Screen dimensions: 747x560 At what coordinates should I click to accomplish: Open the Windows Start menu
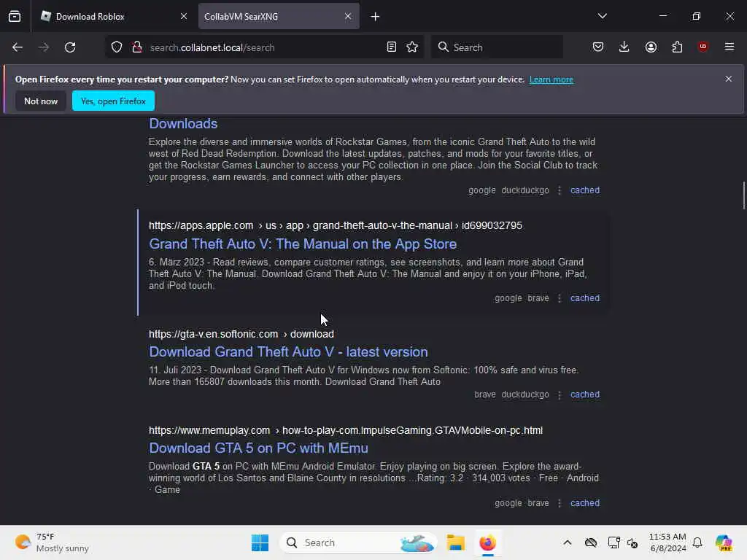pyautogui.click(x=260, y=542)
